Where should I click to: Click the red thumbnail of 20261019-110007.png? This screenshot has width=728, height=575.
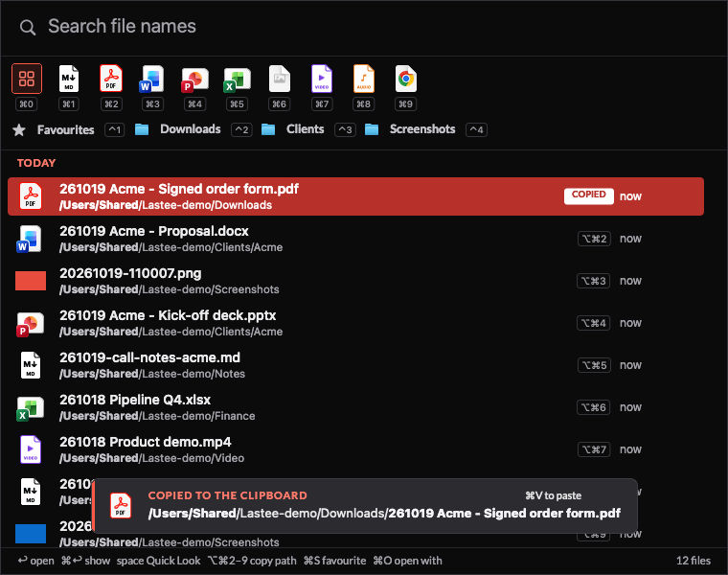coord(31,281)
